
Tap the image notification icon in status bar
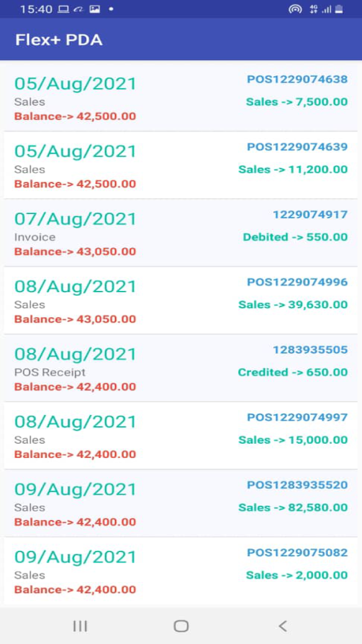coord(95,9)
